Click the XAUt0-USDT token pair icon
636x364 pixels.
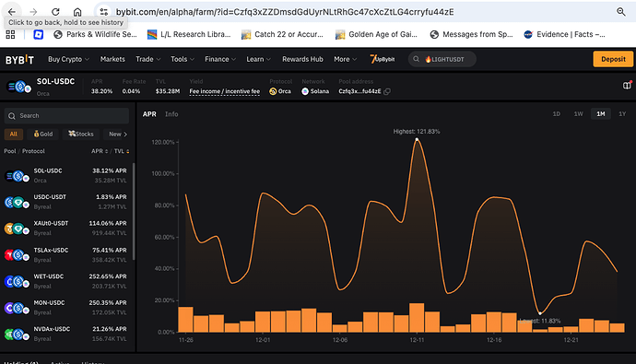pyautogui.click(x=17, y=229)
